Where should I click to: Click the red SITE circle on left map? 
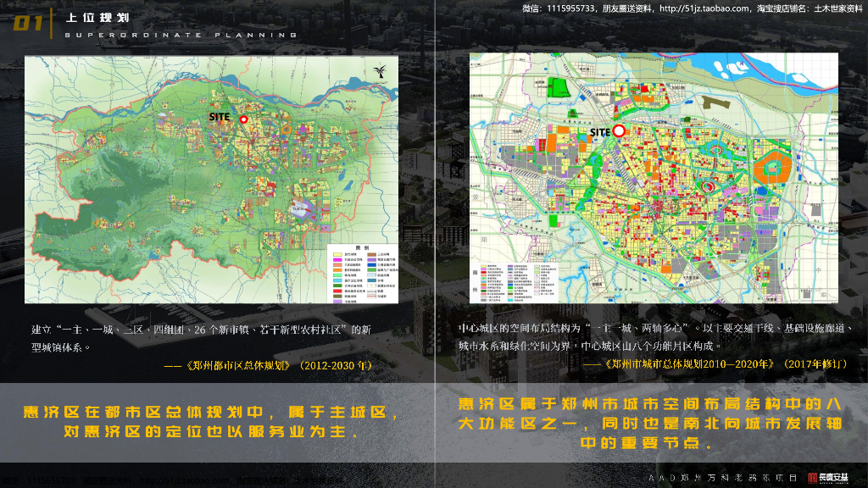243,119
